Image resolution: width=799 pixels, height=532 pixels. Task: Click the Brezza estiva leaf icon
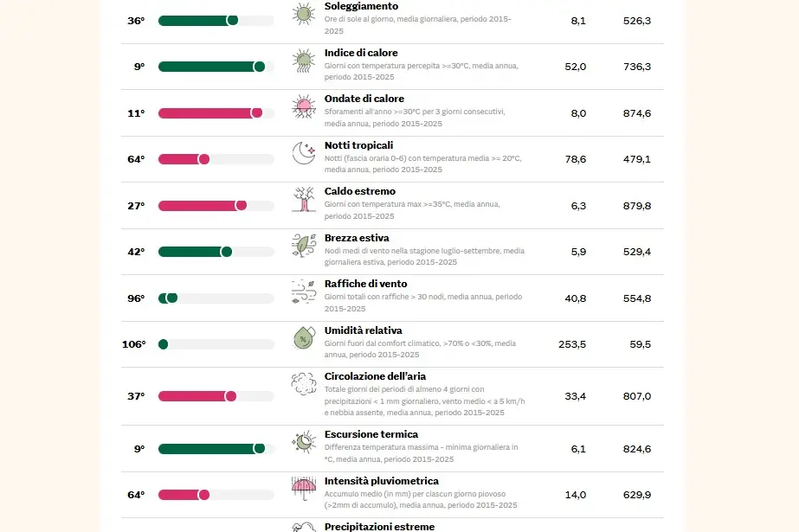coord(303,246)
